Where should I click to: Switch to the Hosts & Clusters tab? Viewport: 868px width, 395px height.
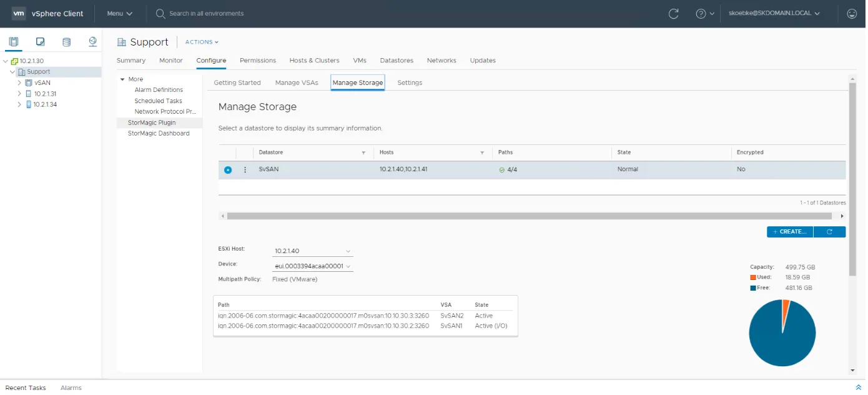[315, 61]
